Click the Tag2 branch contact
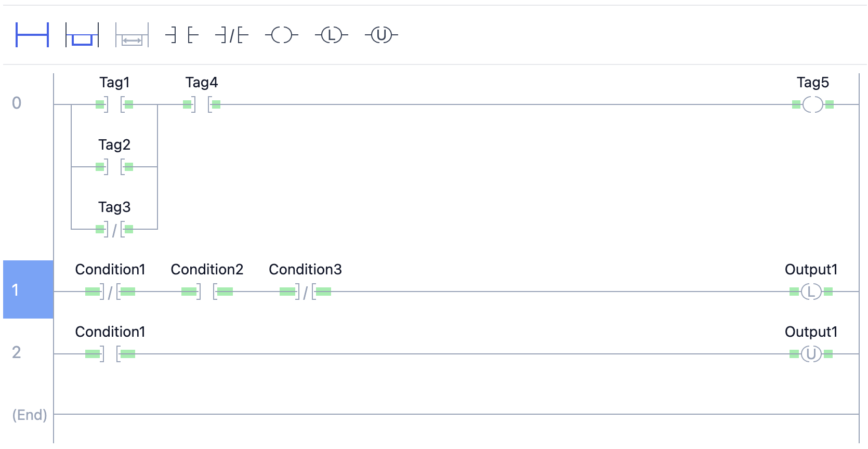 [114, 167]
